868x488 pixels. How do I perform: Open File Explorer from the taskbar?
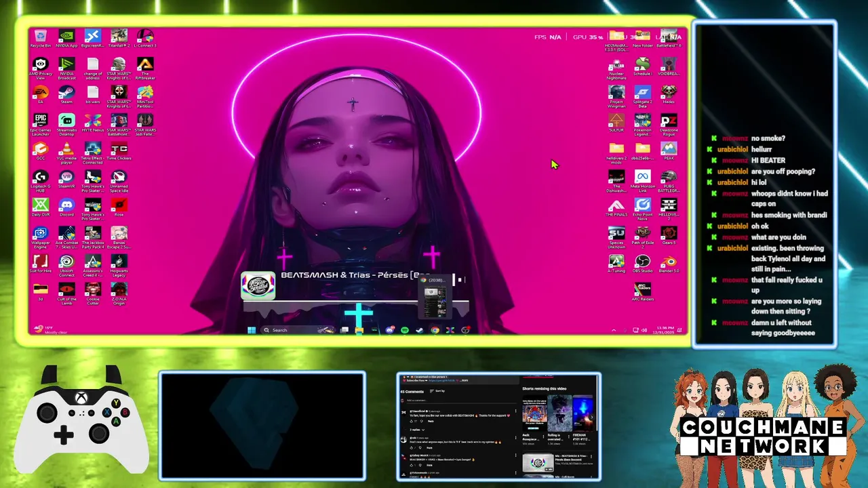[359, 330]
